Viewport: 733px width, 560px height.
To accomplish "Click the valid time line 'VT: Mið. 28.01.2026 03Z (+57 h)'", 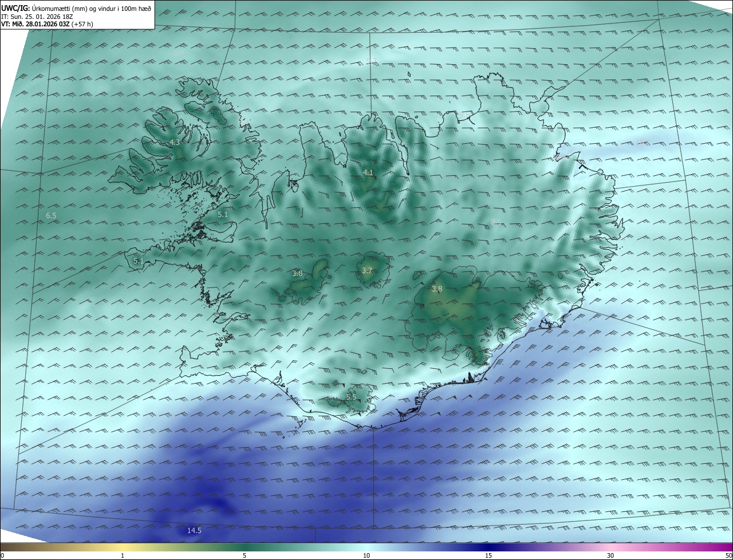I will click(47, 24).
